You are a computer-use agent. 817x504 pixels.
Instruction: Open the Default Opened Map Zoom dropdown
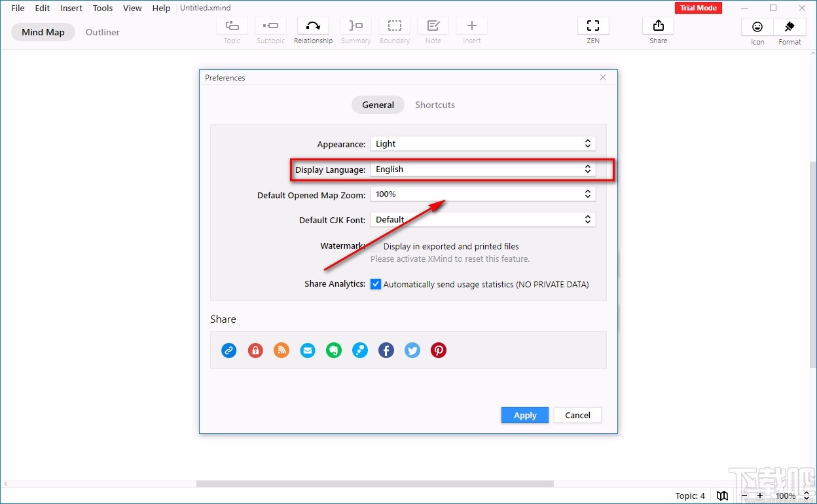tap(483, 194)
